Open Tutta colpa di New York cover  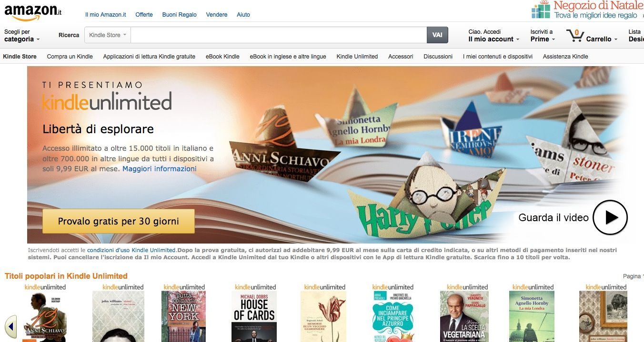[x=183, y=316]
